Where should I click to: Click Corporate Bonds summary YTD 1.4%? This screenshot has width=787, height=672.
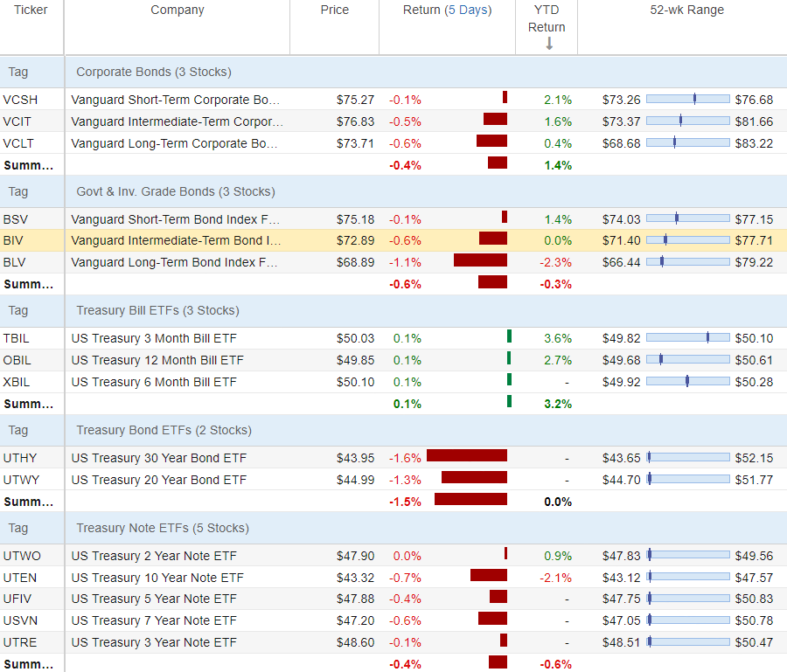pyautogui.click(x=558, y=165)
